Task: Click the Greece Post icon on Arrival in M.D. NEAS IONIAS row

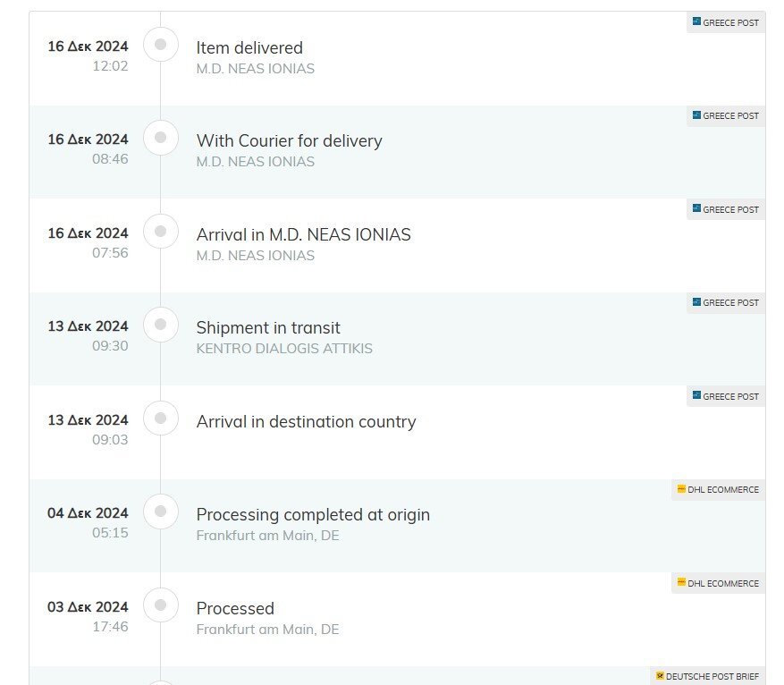Action: (x=696, y=208)
